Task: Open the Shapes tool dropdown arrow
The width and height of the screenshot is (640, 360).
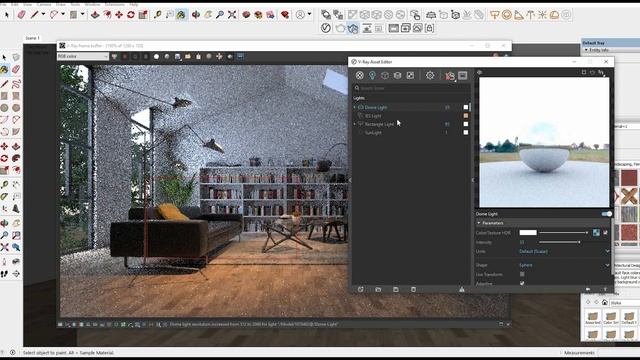Action: coord(82,14)
